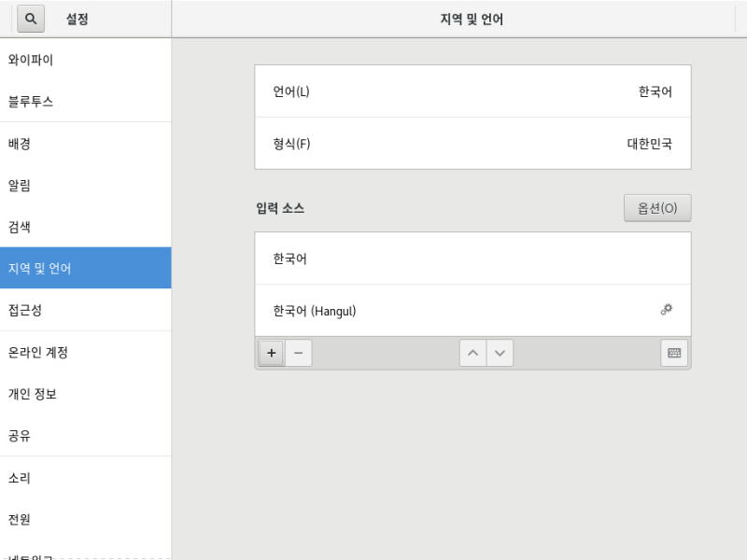Add an input source with the plus button

(x=272, y=353)
